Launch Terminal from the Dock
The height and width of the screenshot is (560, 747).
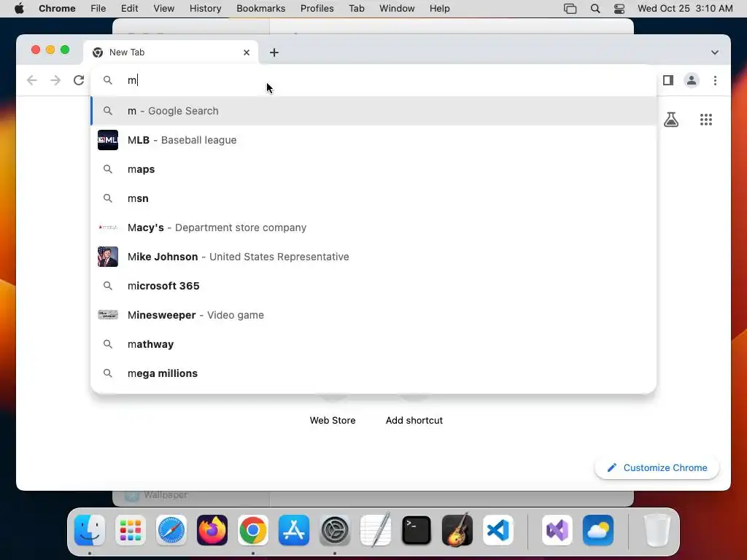pyautogui.click(x=417, y=530)
